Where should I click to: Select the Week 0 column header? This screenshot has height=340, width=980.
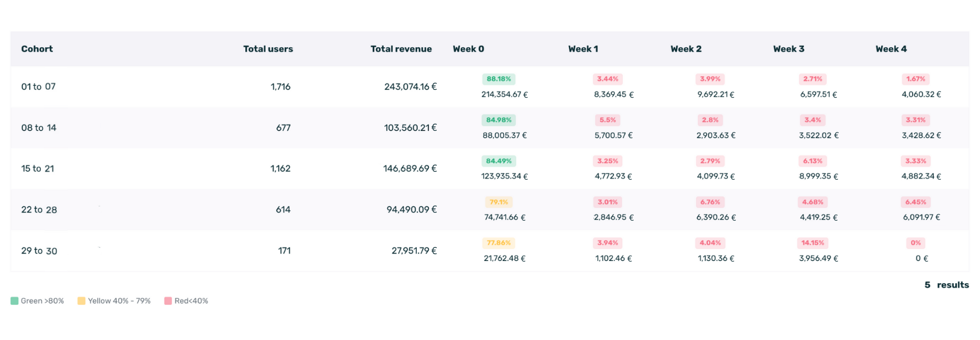(x=468, y=49)
